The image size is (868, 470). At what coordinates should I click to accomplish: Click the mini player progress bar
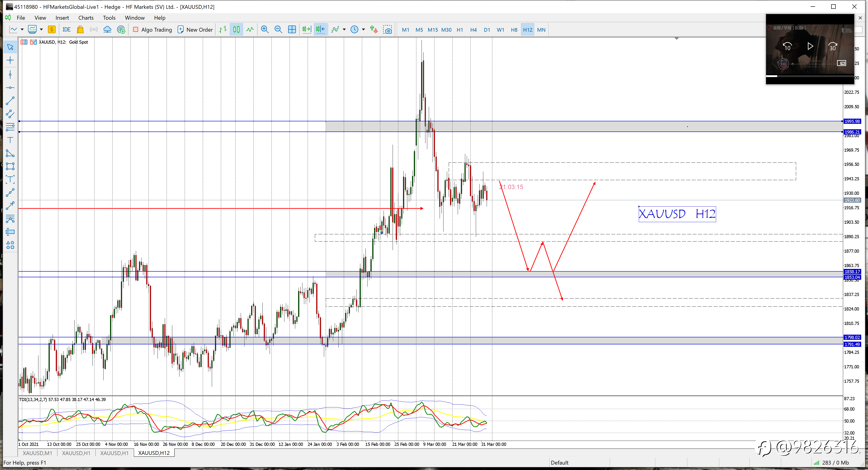tap(810, 76)
